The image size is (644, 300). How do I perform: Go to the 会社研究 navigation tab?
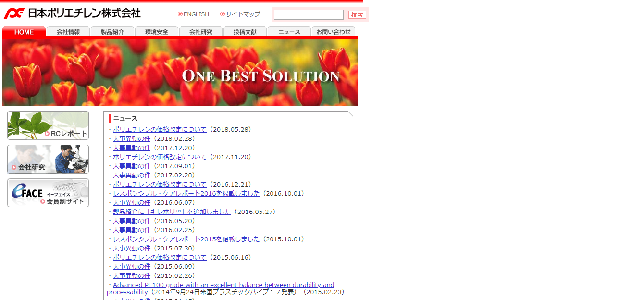(x=201, y=32)
